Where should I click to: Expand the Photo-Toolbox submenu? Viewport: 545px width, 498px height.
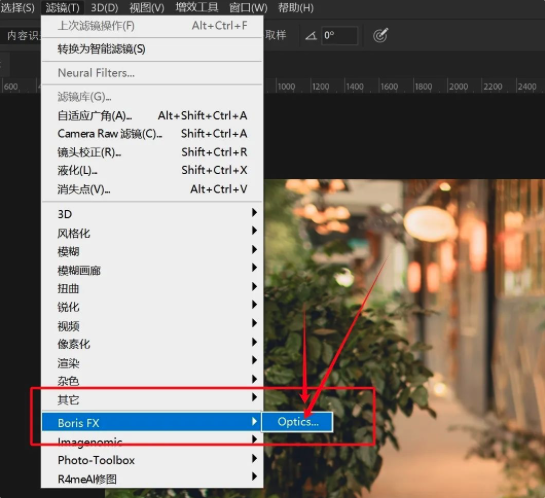[152, 460]
